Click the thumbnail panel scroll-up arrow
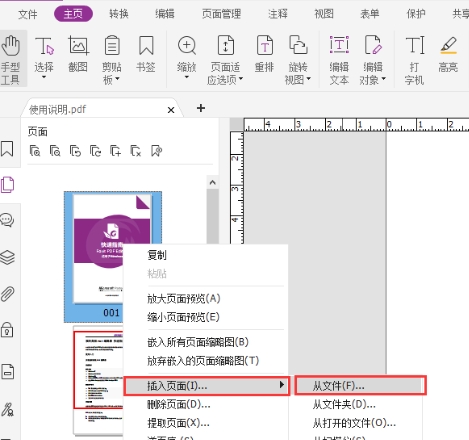Viewport: 469px width, 440px height. [212, 182]
